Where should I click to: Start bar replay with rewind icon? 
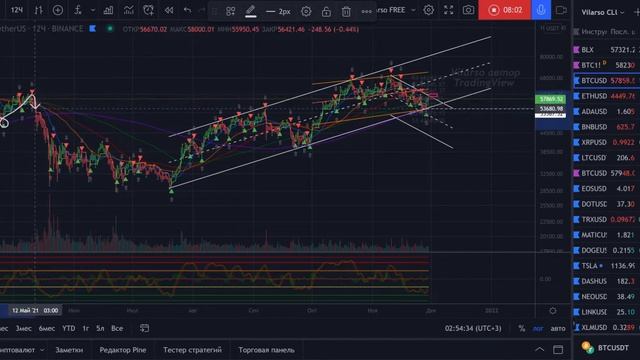(169, 10)
